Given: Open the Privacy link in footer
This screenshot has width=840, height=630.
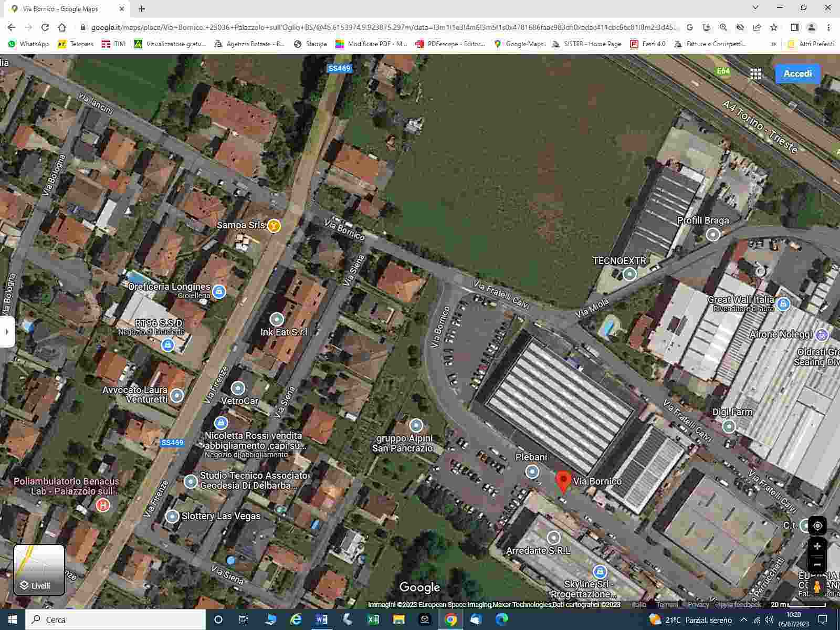Looking at the screenshot, I should coord(698,605).
